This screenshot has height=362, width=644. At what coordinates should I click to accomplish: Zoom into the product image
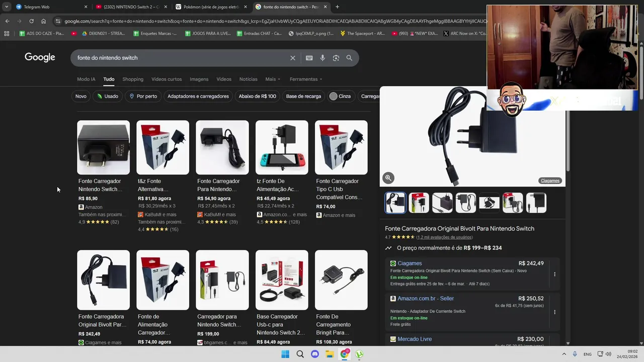[x=388, y=177]
